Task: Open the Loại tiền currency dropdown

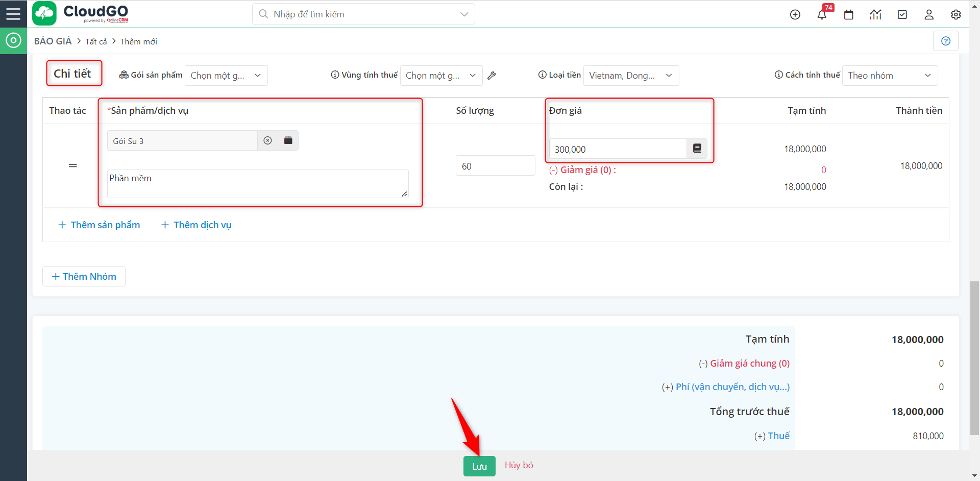Action: click(x=630, y=76)
